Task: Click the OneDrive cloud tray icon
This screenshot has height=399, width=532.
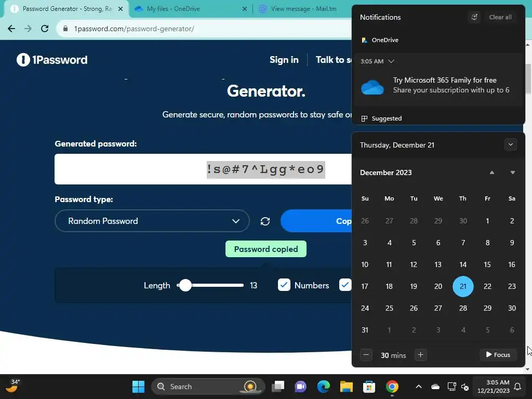Action: tap(435, 387)
